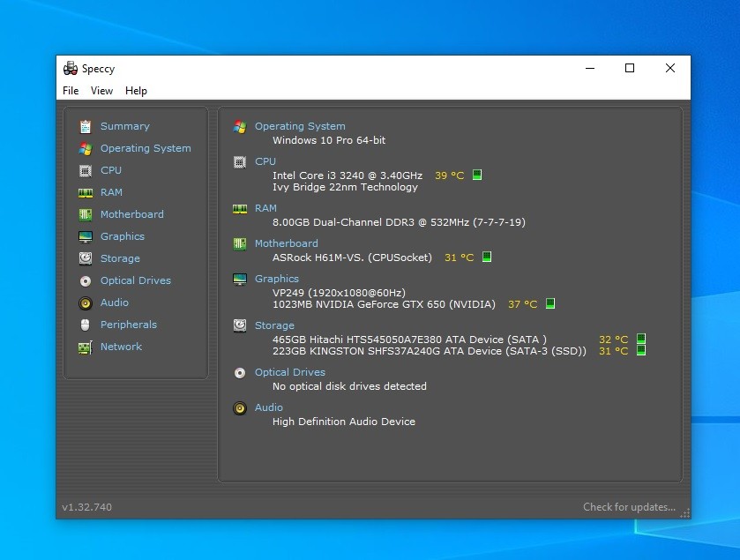This screenshot has height=560, width=740.
Task: Click the Audio heading link in summary
Action: 268,407
